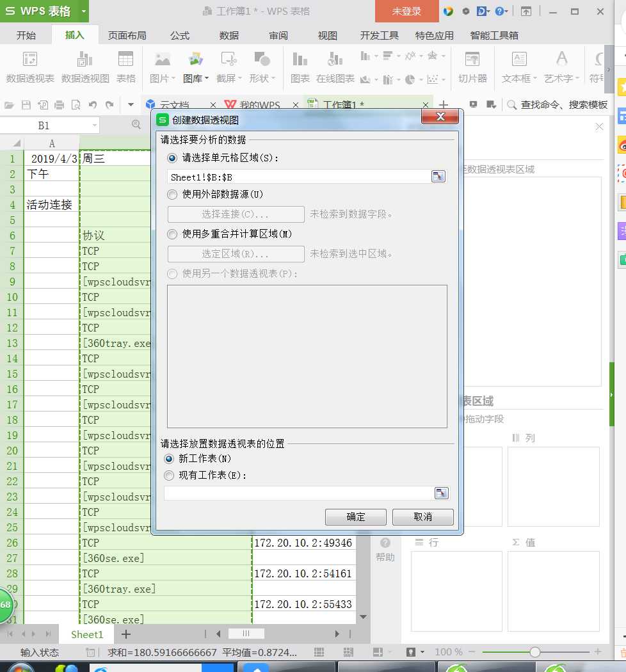626x672 pixels.
Task: Click the PivotTable (数据透视表) icon
Action: tap(29, 60)
